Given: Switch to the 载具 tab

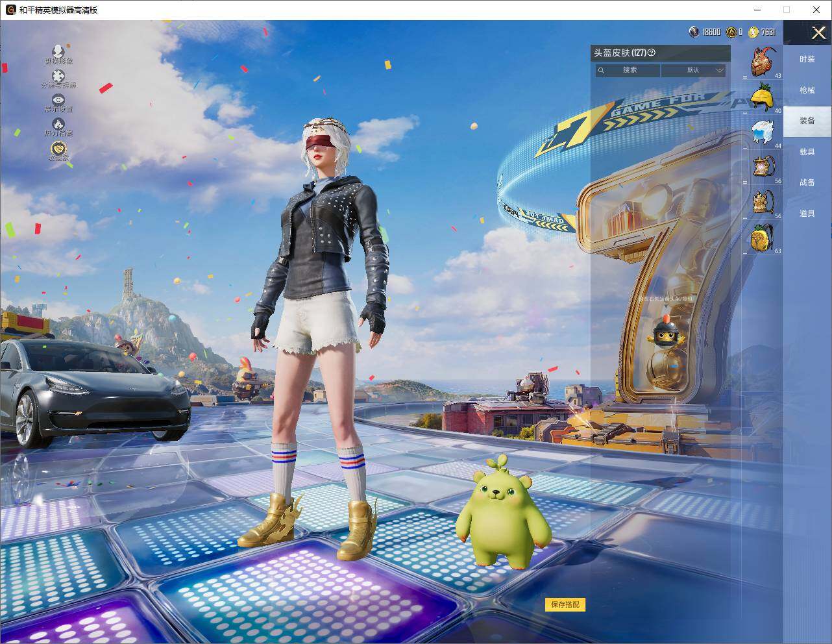Looking at the screenshot, I should click(807, 152).
